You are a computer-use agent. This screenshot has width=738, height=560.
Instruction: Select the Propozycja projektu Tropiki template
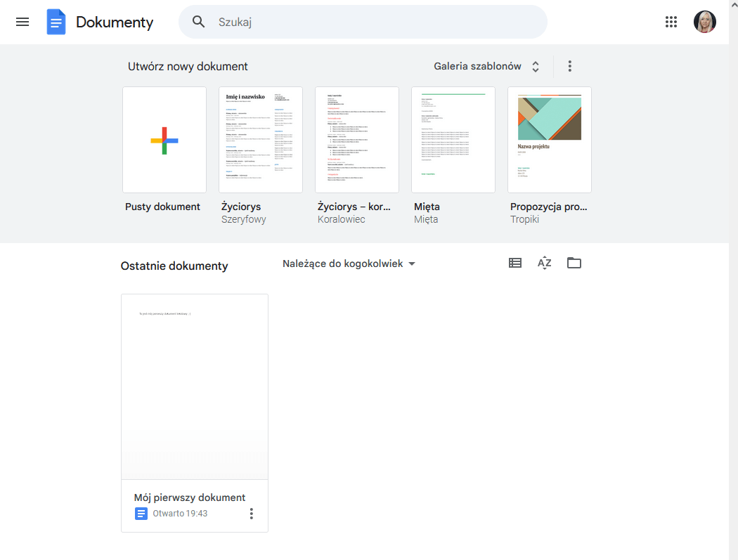(x=550, y=140)
